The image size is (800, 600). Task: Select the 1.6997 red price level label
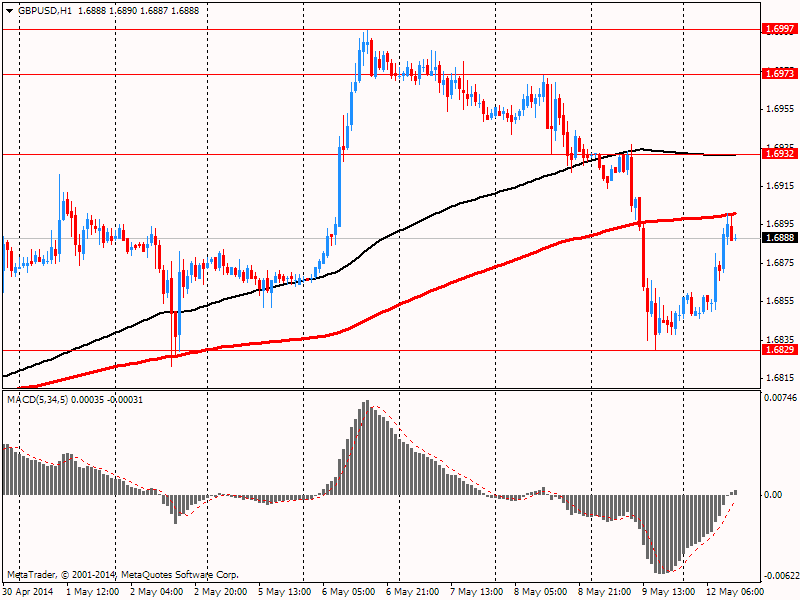(x=779, y=29)
